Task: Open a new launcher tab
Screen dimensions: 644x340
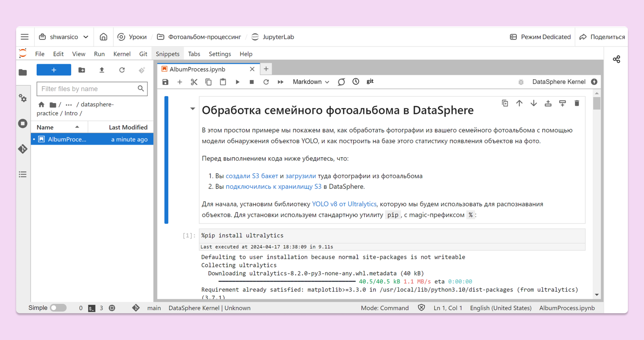Action: pos(266,69)
